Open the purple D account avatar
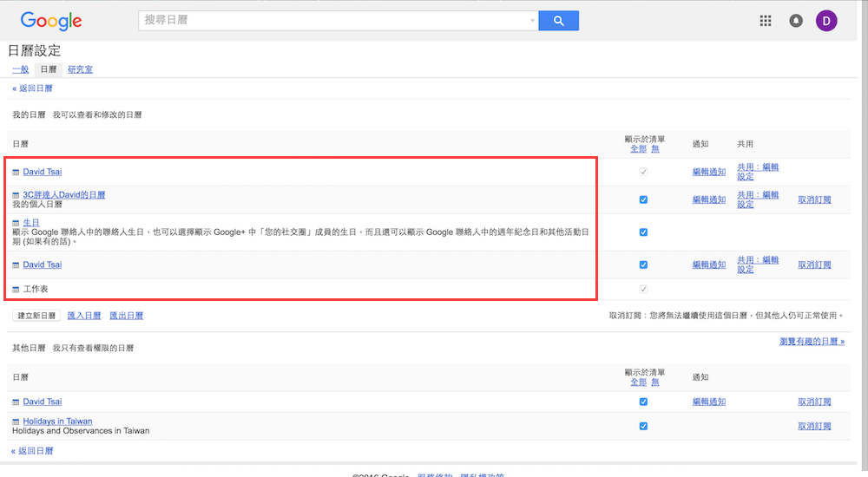 point(826,21)
